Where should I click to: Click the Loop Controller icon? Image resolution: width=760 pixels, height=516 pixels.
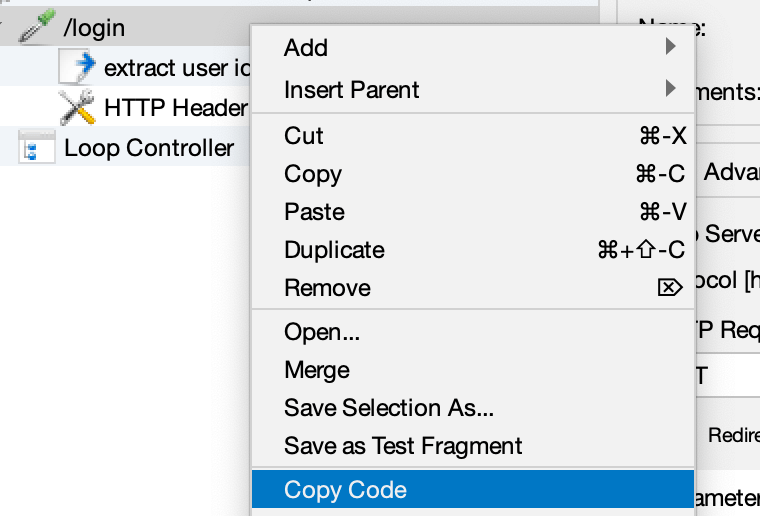(37, 148)
